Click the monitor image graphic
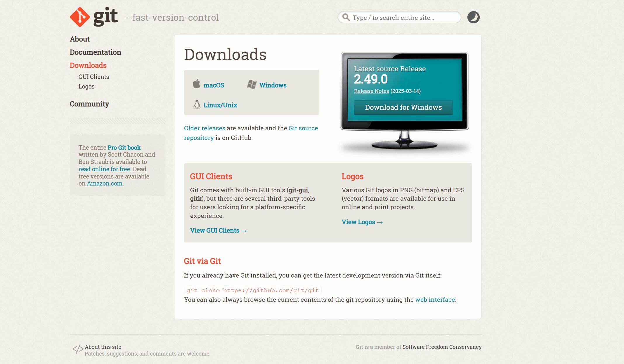Viewport: 624px width, 364px height. pyautogui.click(x=405, y=137)
